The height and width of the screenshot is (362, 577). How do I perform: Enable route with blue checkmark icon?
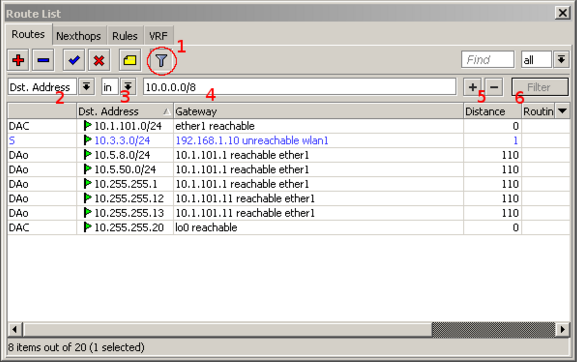(74, 60)
